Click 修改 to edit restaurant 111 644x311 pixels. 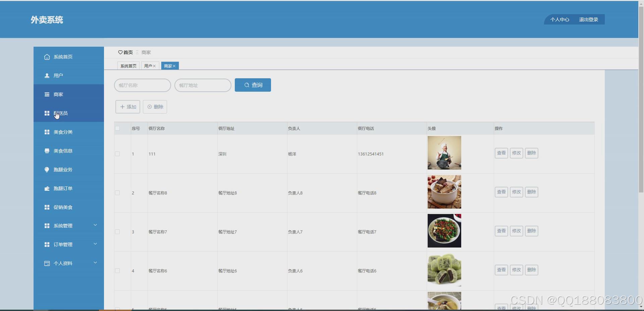pyautogui.click(x=516, y=153)
